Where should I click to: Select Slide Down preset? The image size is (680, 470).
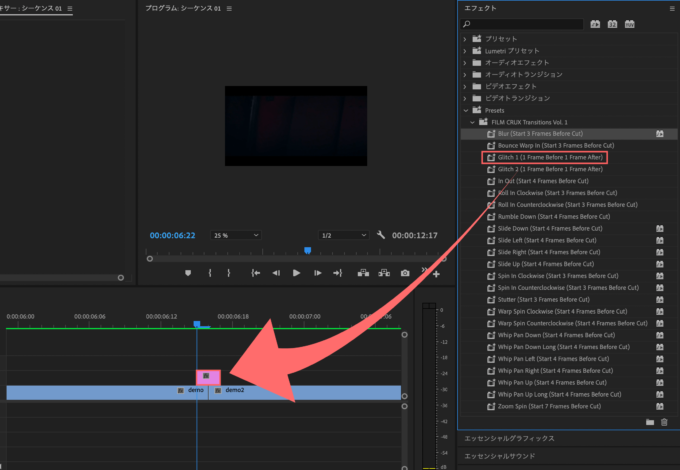click(550, 228)
